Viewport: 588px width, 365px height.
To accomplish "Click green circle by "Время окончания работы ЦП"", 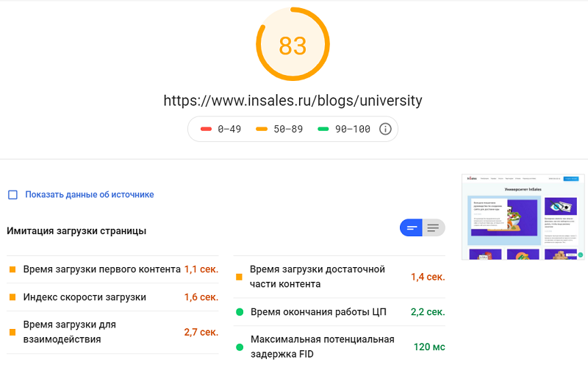I will 239,312.
